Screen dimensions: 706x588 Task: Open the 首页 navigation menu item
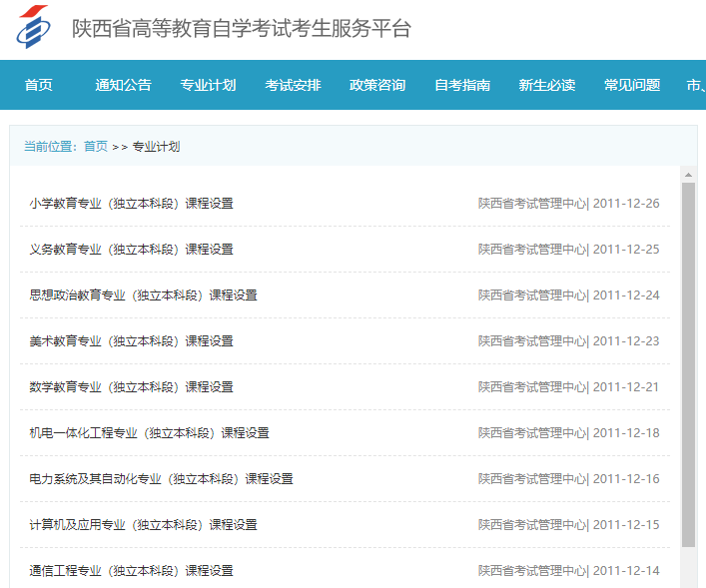(39, 85)
